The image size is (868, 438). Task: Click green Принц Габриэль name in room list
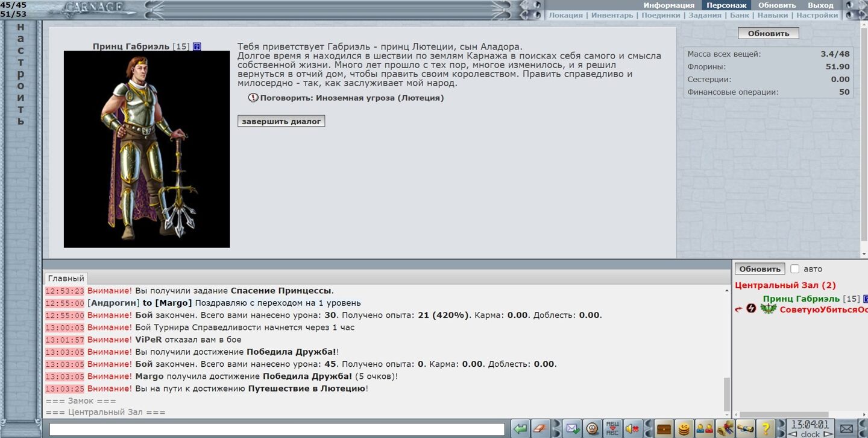point(801,299)
